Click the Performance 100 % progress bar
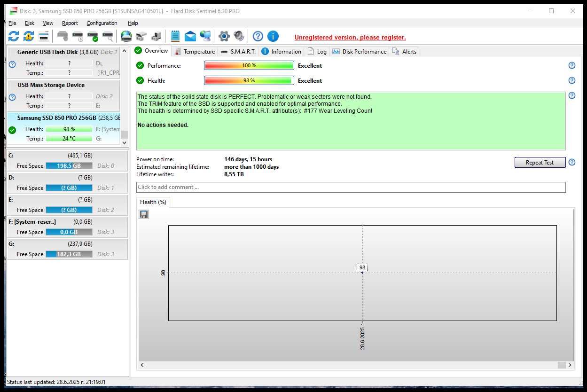Screen dimensions: 587x392 click(249, 66)
